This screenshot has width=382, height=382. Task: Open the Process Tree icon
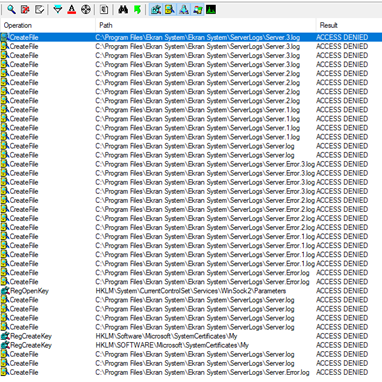click(104, 10)
